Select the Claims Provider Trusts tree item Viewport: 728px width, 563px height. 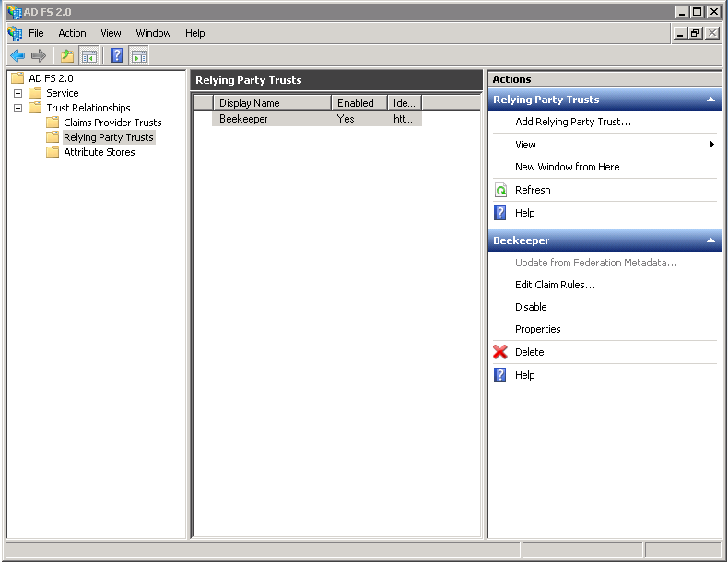point(112,123)
